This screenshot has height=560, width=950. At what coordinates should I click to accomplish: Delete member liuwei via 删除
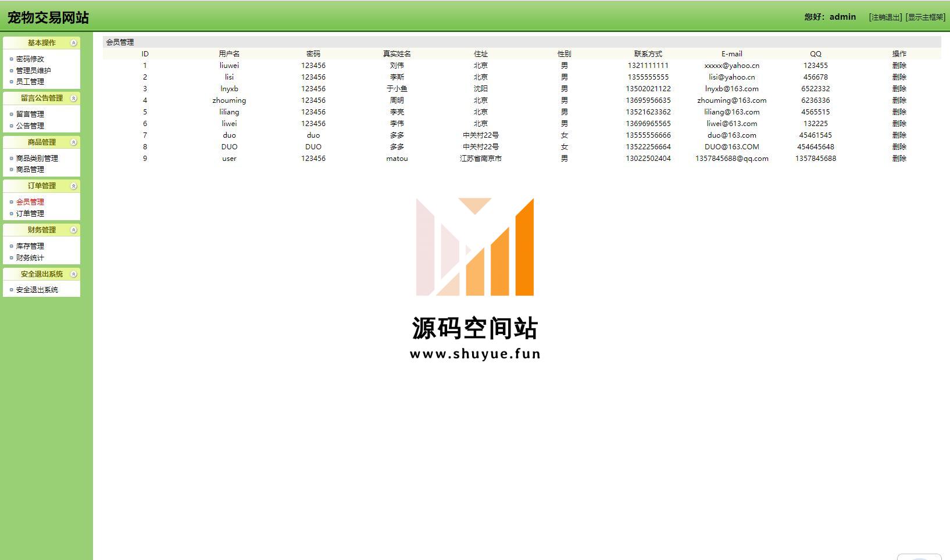(899, 65)
